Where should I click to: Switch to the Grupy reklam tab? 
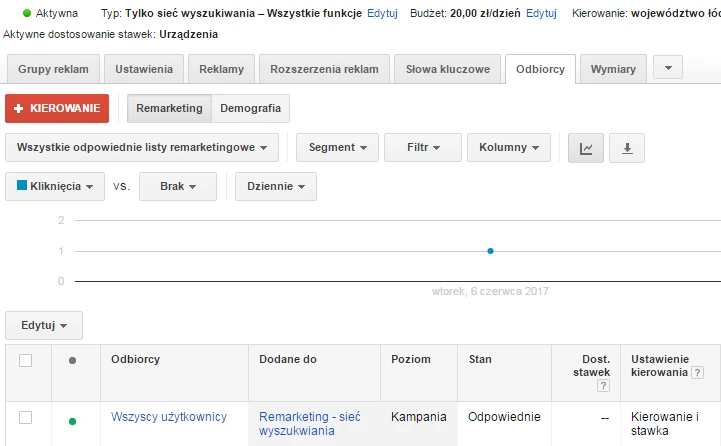pyautogui.click(x=53, y=69)
